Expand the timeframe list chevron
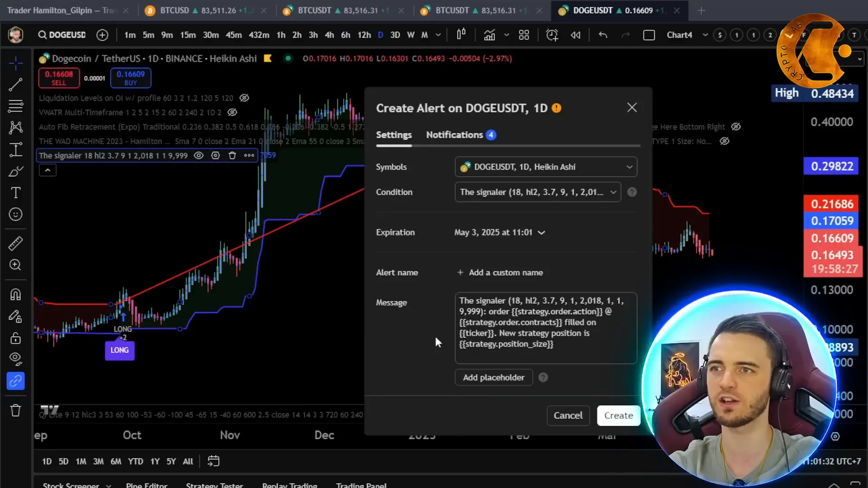868x488 pixels. (438, 35)
